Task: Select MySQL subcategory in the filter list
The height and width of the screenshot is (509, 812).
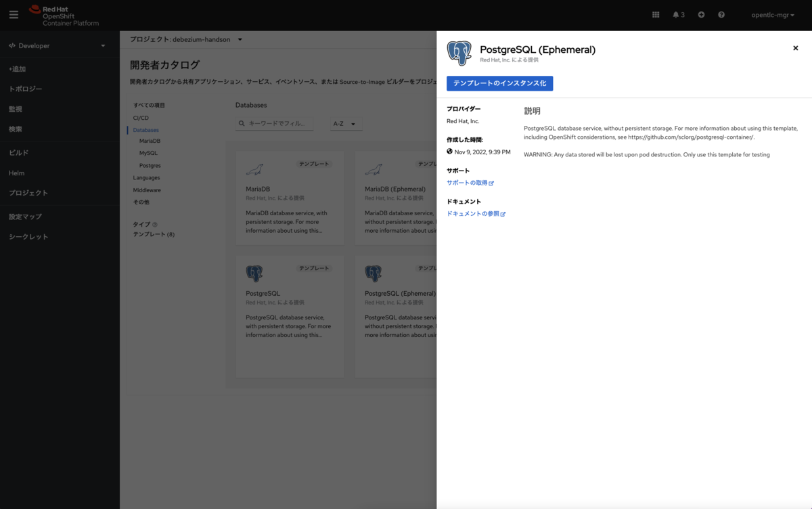Action: (148, 153)
